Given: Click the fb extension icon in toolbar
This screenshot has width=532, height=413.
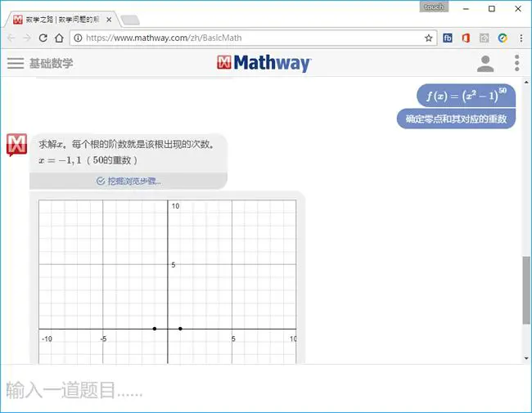Looking at the screenshot, I should [448, 38].
